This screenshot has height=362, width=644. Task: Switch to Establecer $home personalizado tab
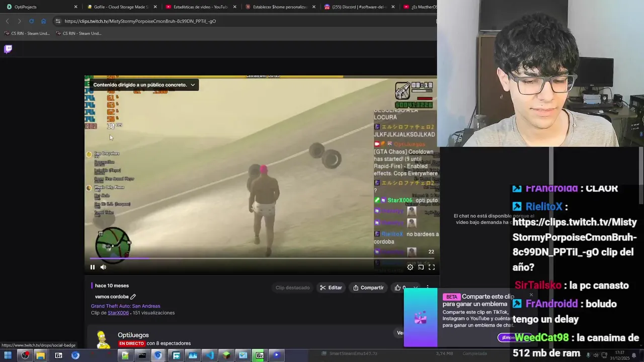280,7
